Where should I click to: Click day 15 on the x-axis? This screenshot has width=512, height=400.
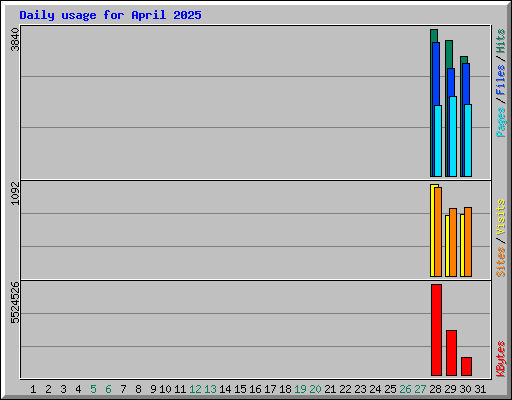pos(240,389)
